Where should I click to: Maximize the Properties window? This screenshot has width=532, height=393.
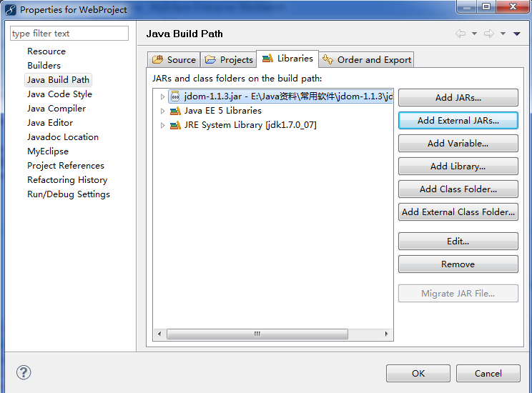pos(486,6)
